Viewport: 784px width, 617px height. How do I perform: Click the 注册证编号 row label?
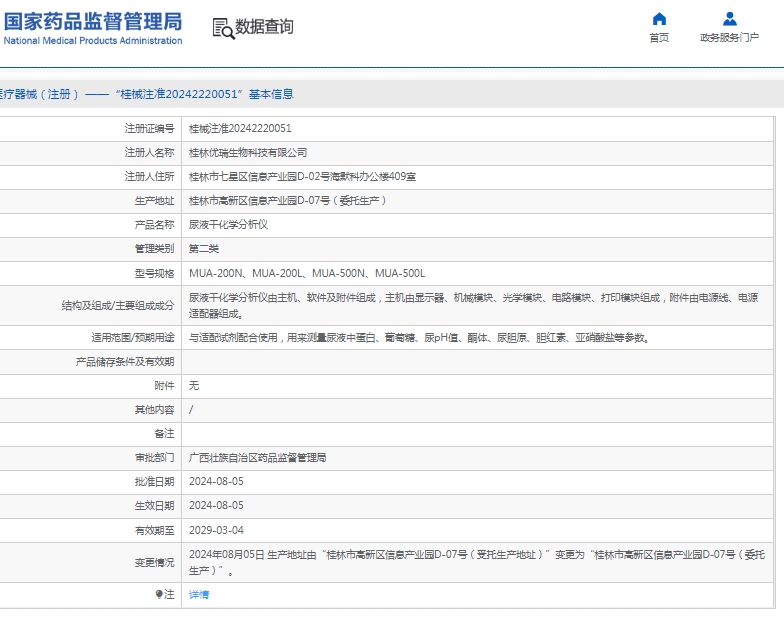150,128
